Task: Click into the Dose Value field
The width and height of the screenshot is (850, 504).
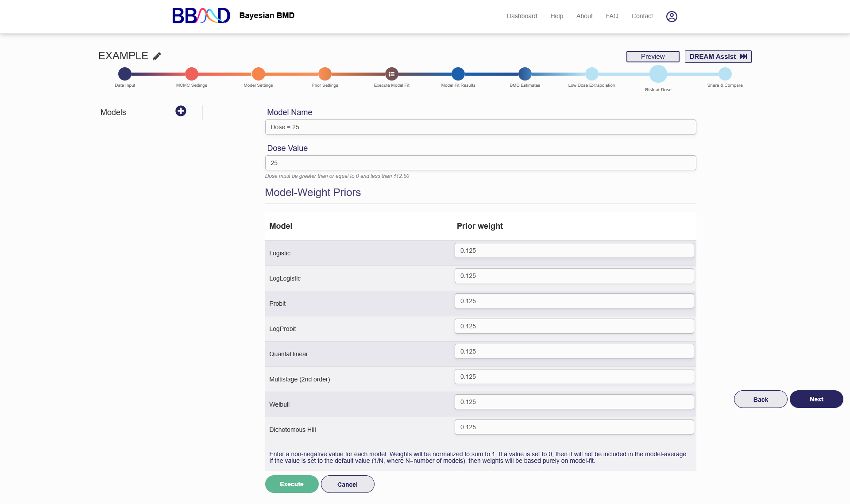Action: click(x=480, y=163)
